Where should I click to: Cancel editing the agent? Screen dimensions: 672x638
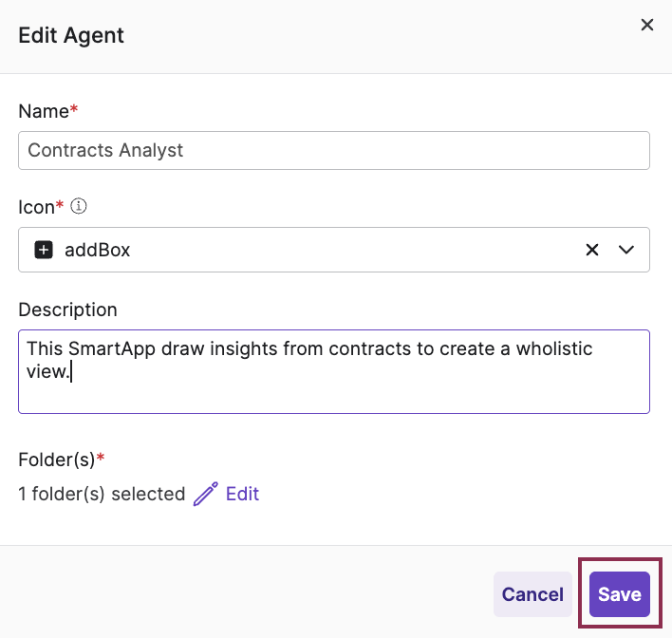pyautogui.click(x=532, y=594)
